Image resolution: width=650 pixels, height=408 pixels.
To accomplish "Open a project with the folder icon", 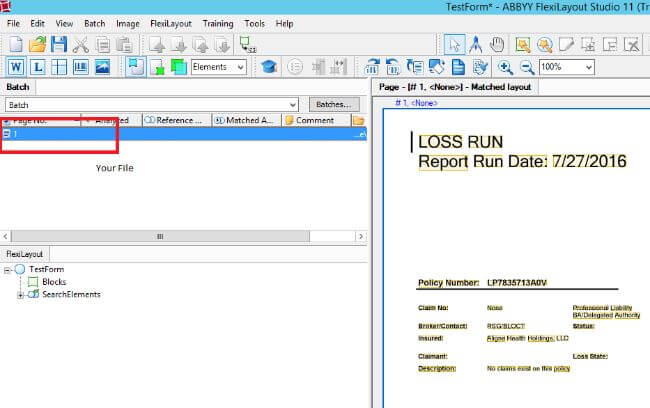I will pos(37,44).
